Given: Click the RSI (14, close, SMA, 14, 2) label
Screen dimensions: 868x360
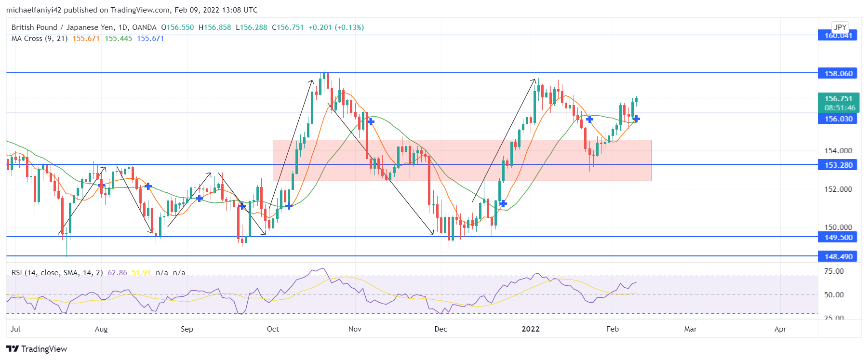Looking at the screenshot, I should pos(57,273).
